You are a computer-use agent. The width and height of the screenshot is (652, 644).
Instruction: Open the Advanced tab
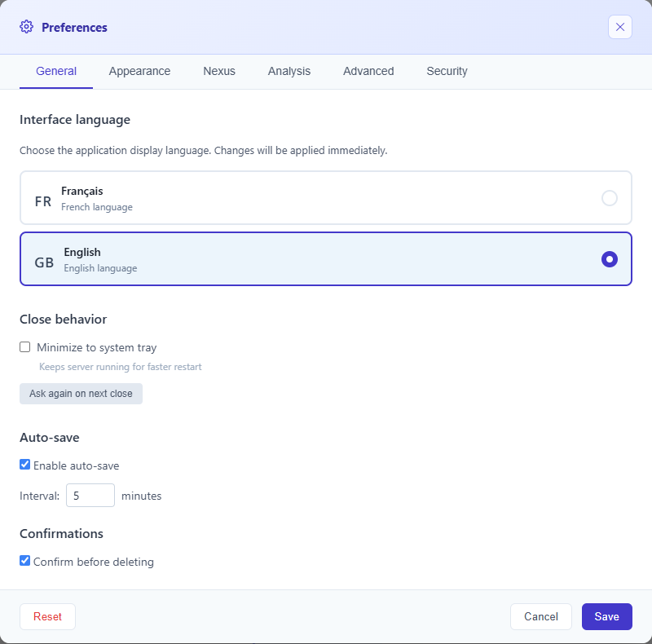point(368,71)
